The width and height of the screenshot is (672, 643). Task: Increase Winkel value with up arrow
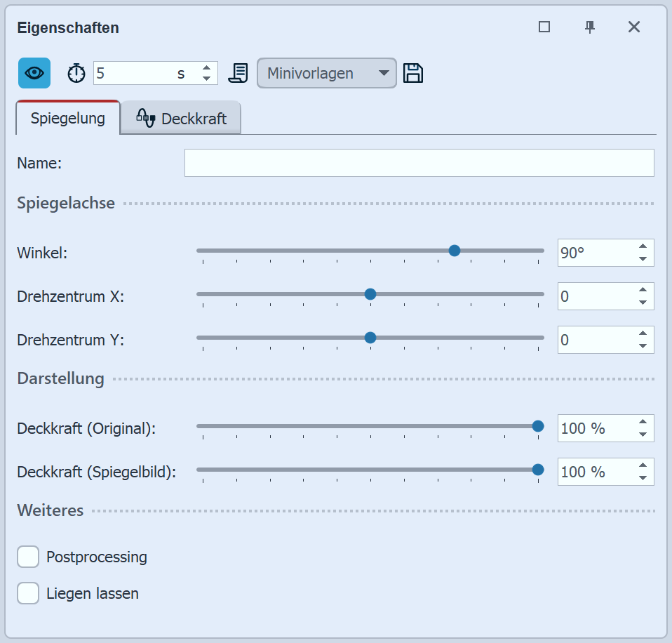tap(643, 246)
